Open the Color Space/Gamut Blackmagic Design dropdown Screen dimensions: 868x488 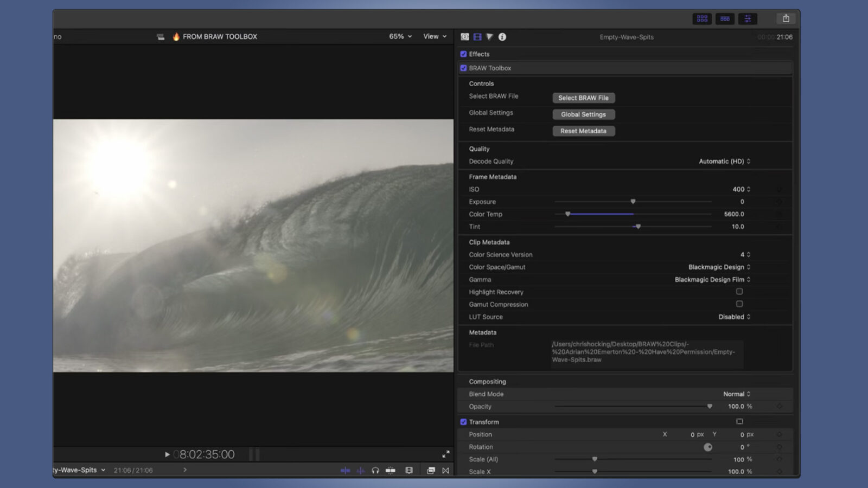719,267
